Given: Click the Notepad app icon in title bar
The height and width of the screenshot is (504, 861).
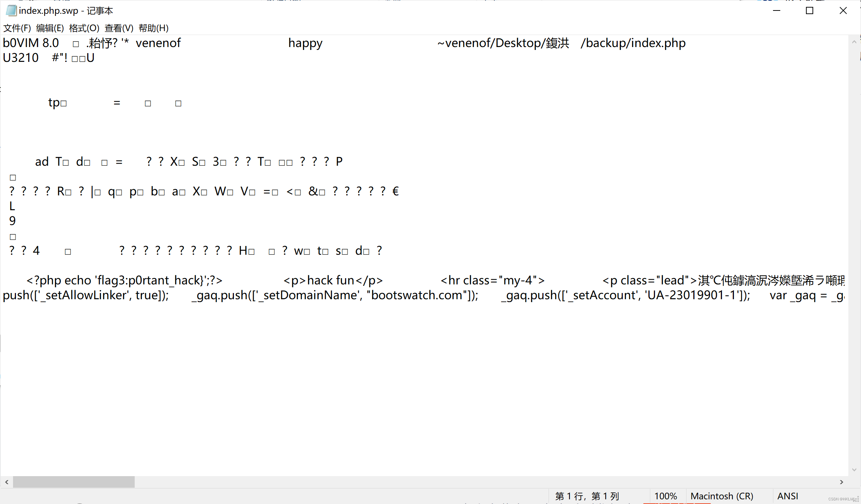Looking at the screenshot, I should coord(11,10).
